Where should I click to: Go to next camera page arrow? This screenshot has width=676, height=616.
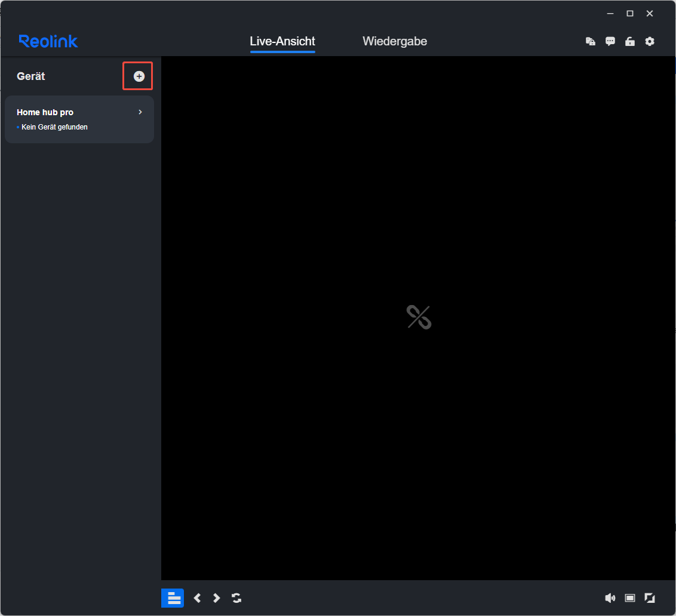(x=216, y=598)
